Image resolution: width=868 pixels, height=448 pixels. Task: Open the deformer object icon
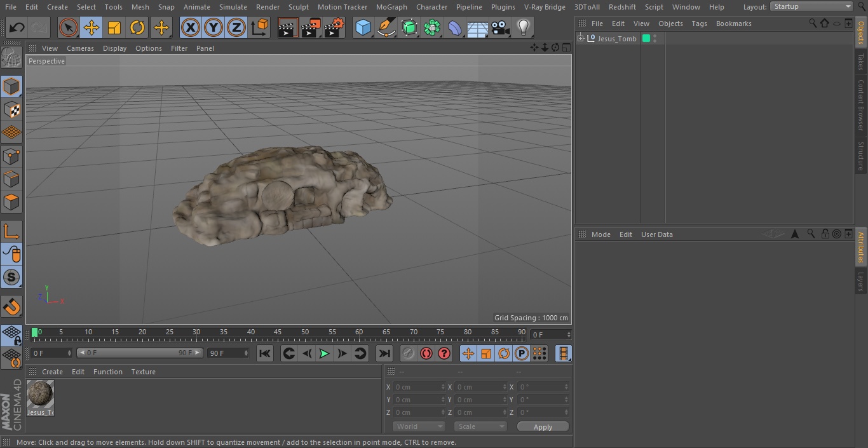coord(455,28)
